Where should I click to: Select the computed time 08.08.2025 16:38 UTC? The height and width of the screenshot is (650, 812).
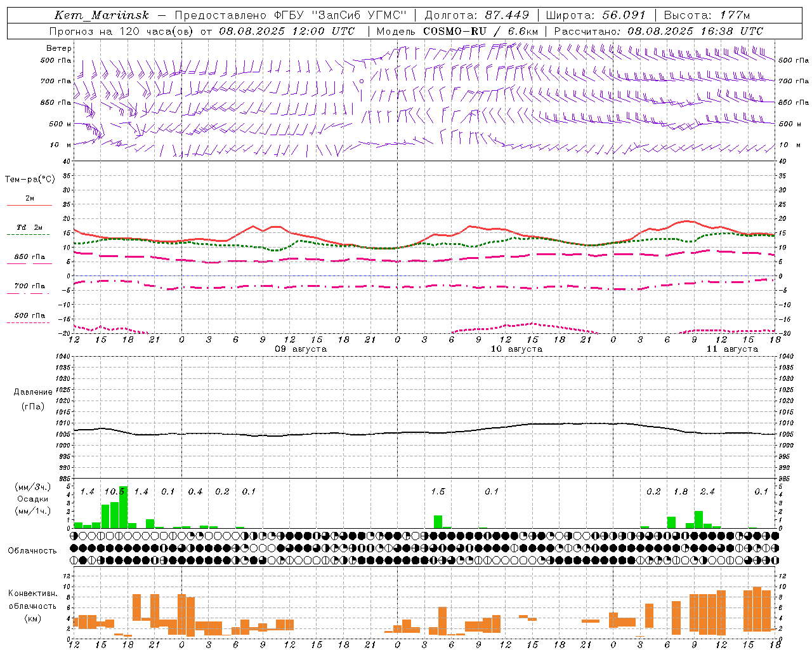coord(695,31)
